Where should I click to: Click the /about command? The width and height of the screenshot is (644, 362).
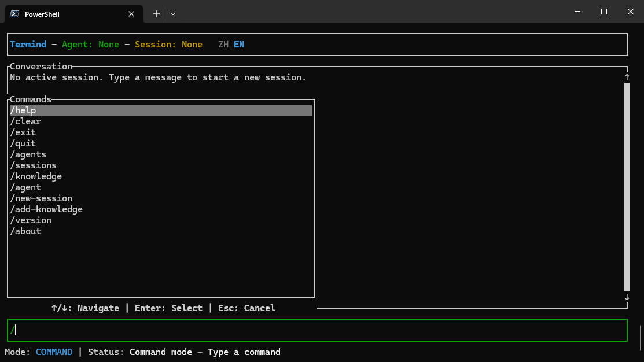pyautogui.click(x=25, y=231)
